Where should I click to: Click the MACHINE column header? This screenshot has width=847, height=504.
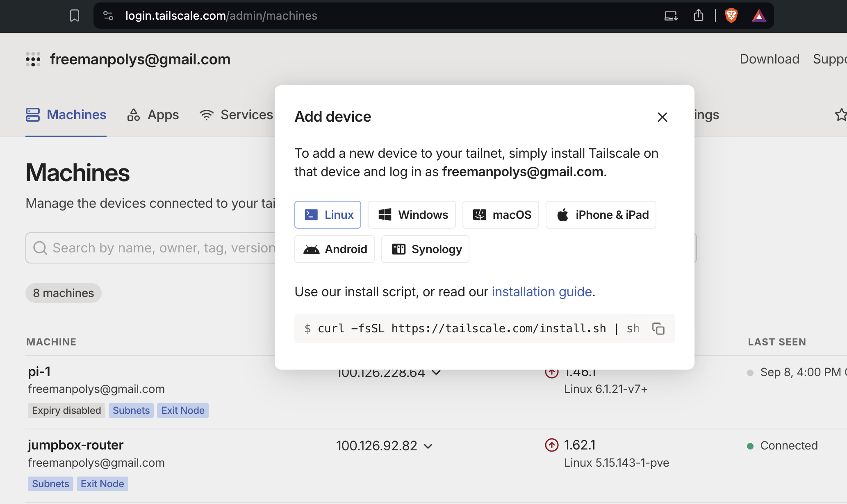(51, 342)
